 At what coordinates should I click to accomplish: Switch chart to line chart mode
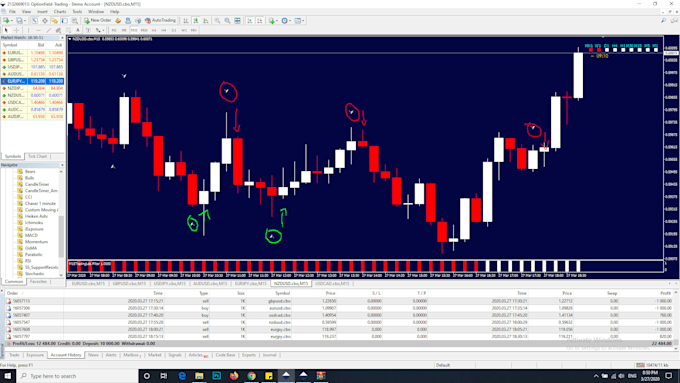coord(206,20)
